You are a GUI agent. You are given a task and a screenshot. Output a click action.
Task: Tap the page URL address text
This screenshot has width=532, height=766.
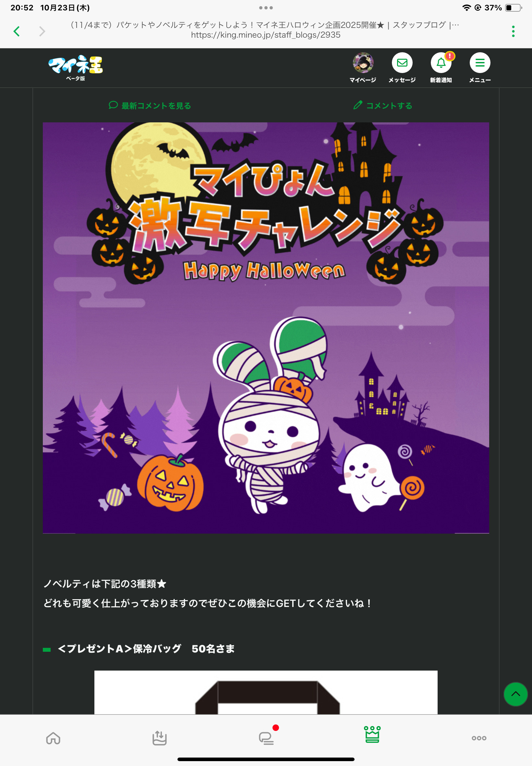tap(266, 35)
